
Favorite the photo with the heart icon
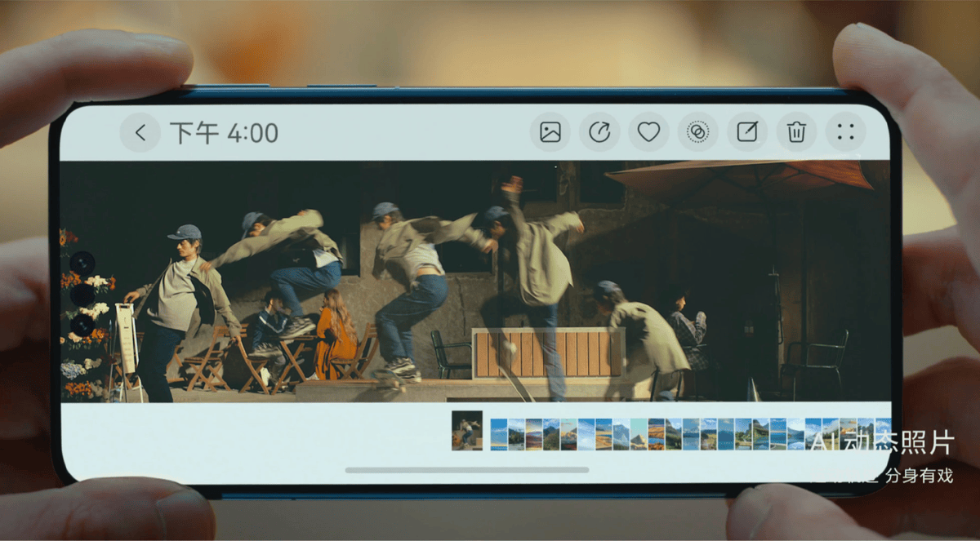pos(648,132)
